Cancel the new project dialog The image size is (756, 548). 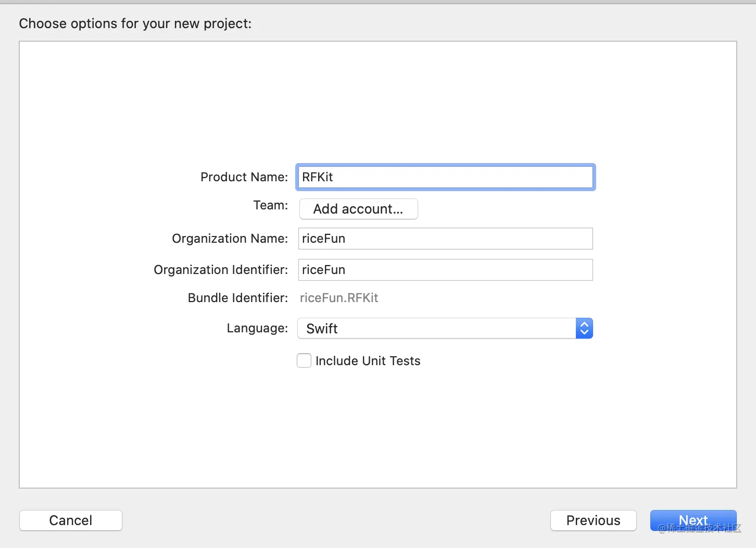click(x=71, y=520)
